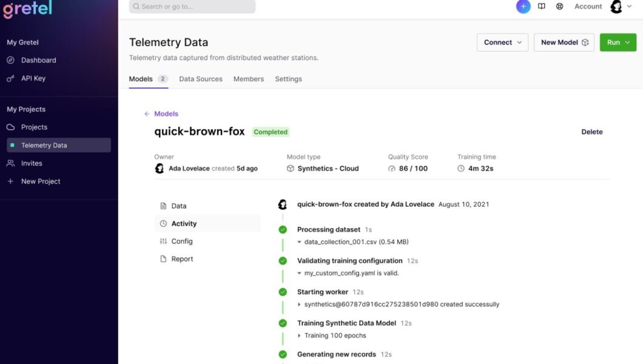The image size is (643, 364).
Task: Select Config in model side menu
Action: 207,241
